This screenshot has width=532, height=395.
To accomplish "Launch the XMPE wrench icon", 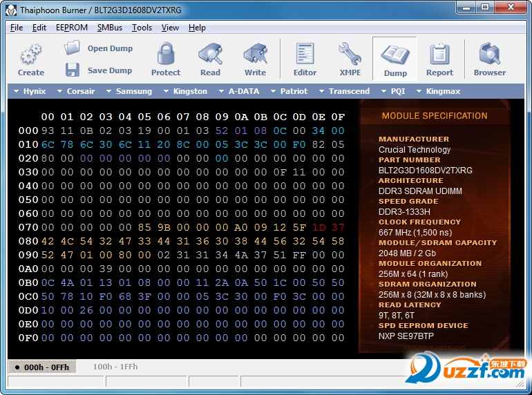I will pos(350,54).
